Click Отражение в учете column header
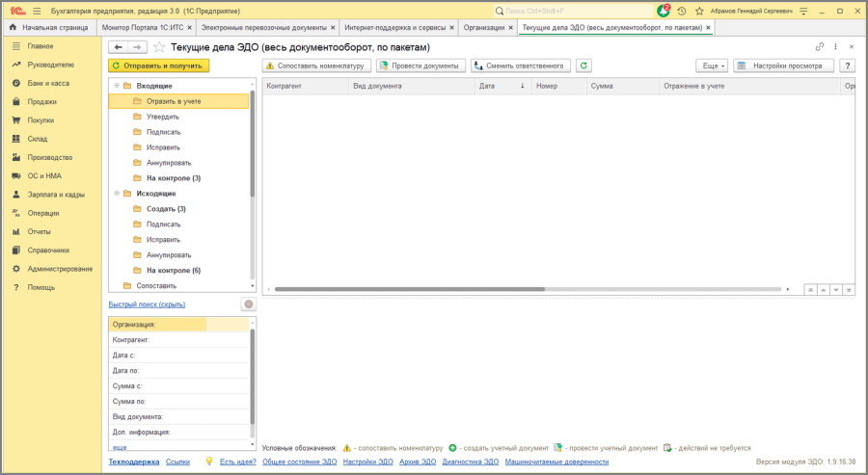Screen dimensions: 868x475 (x=749, y=87)
